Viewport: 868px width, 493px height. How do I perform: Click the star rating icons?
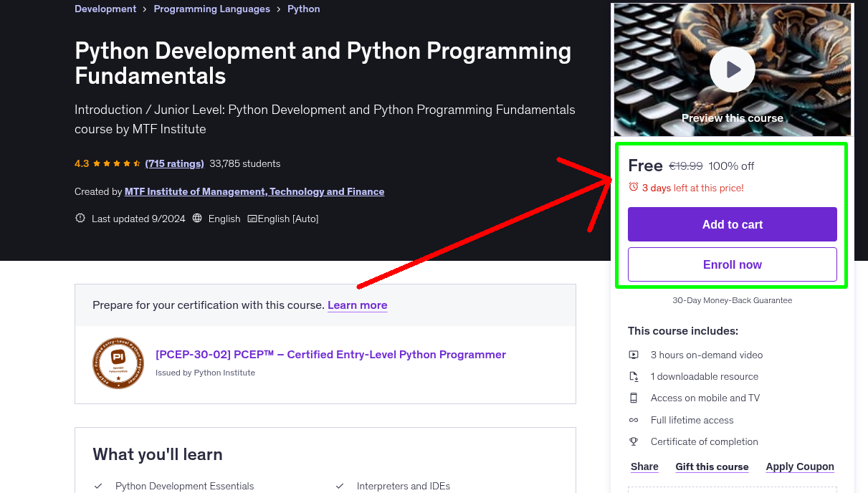[x=118, y=163]
